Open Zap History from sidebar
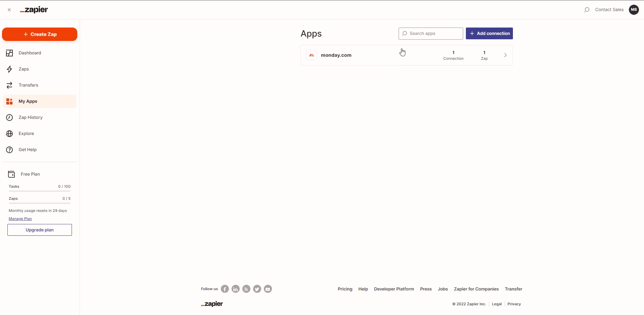The height and width of the screenshot is (315, 644). (x=30, y=118)
